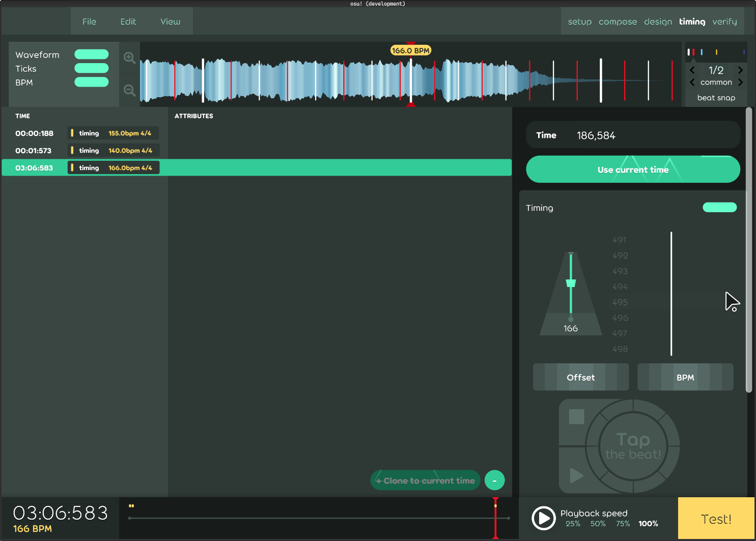This screenshot has height=541, width=756.
Task: Toggle Waveform visibility off
Action: 91,54
